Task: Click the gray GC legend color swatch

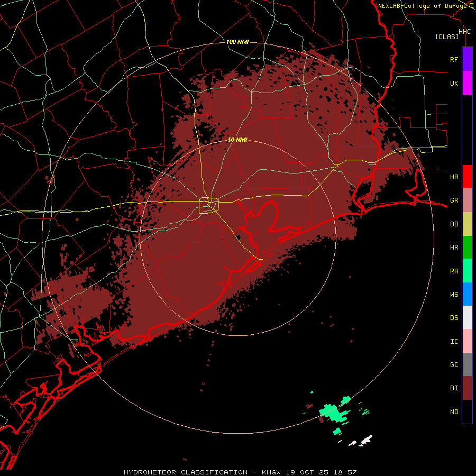Action: click(x=467, y=364)
